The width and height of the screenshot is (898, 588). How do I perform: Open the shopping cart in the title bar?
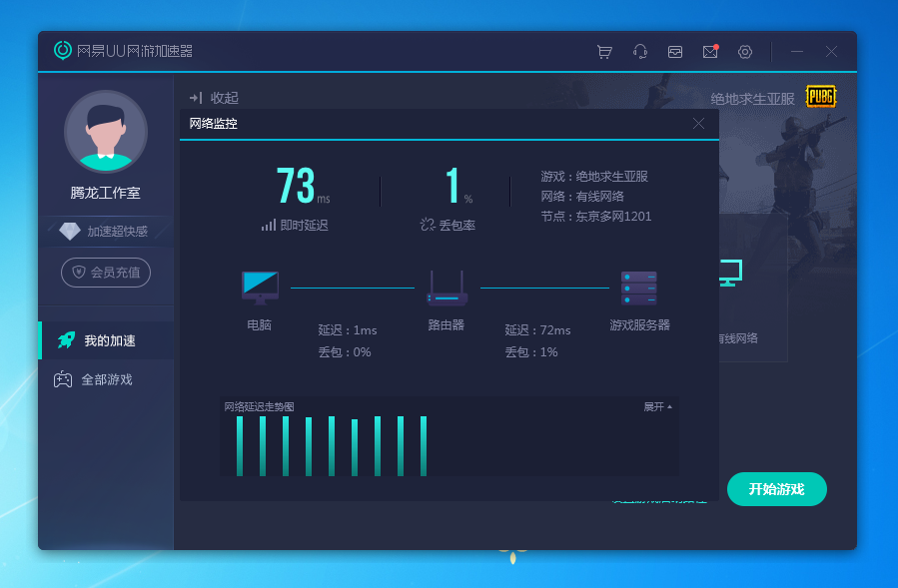tap(604, 51)
